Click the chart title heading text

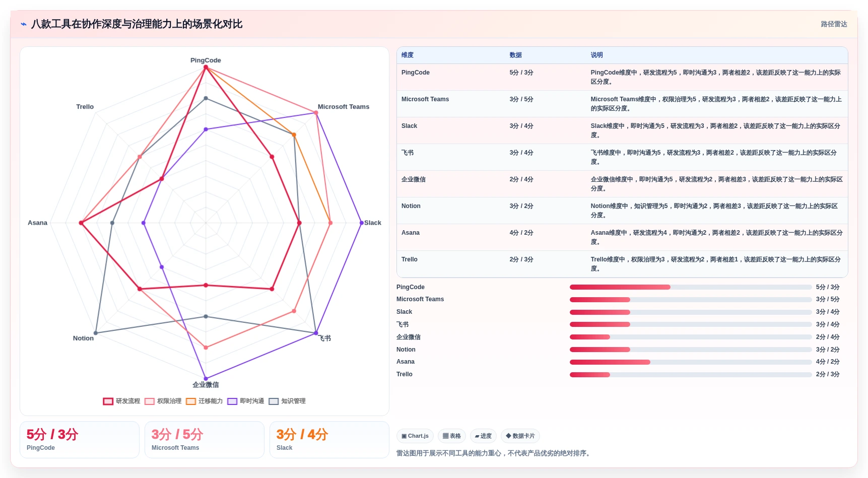[x=137, y=24]
